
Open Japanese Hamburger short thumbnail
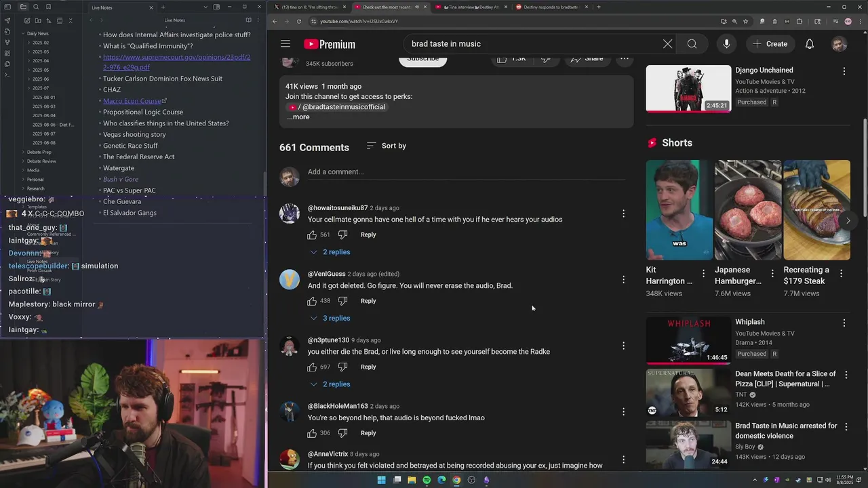point(748,210)
